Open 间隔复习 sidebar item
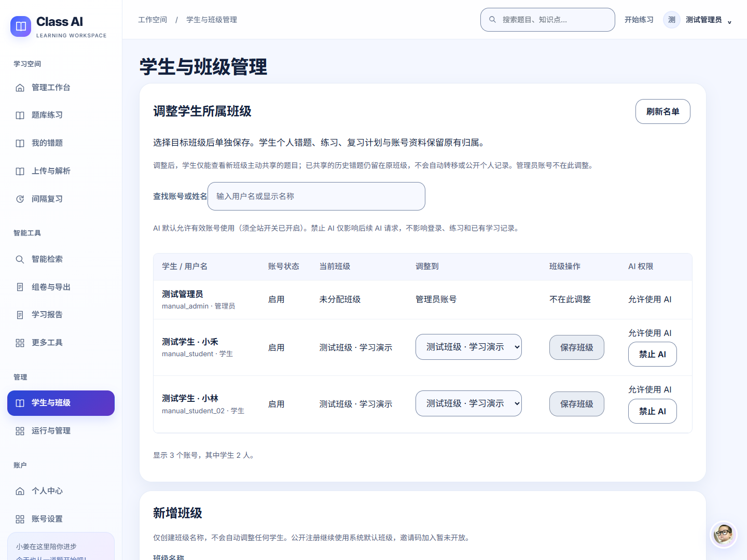The width and height of the screenshot is (747, 560). point(61,199)
